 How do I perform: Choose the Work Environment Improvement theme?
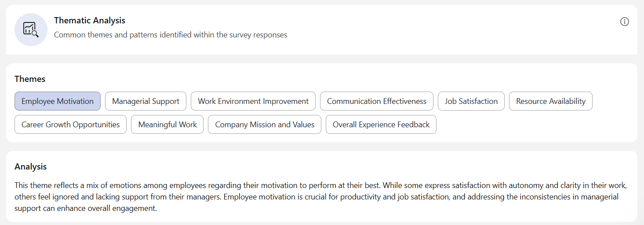(253, 101)
